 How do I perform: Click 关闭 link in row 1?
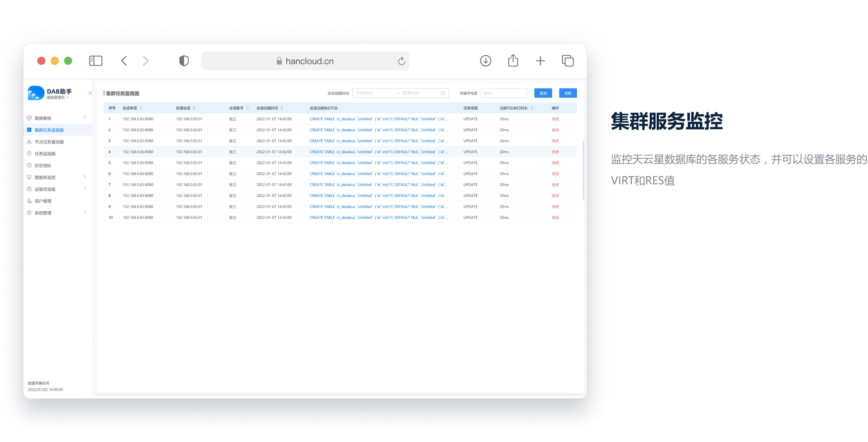(555, 119)
